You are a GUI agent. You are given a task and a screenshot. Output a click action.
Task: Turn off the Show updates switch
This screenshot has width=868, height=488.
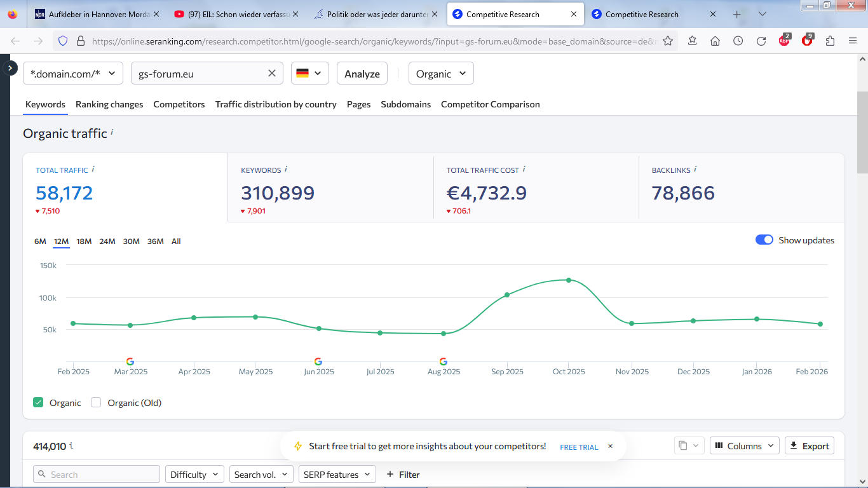click(x=764, y=240)
